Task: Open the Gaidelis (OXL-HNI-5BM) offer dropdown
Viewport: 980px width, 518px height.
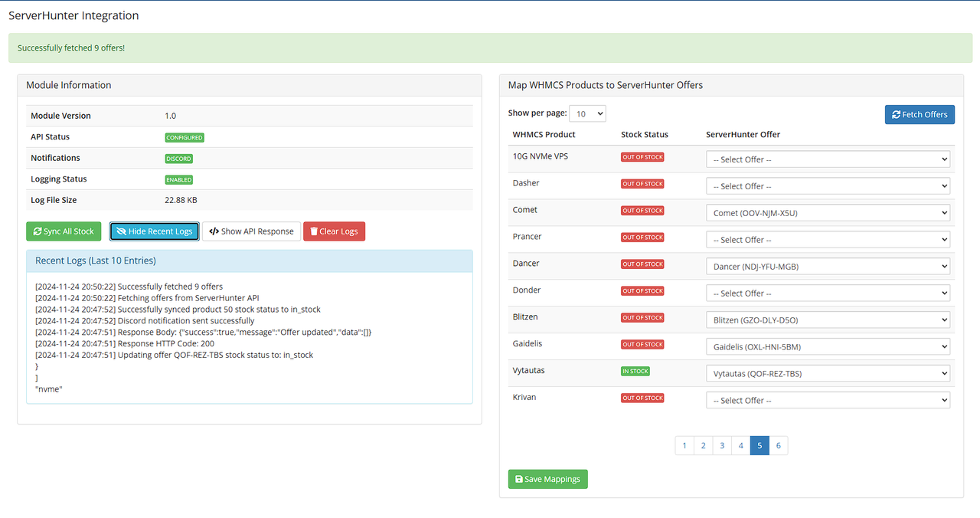Action: click(828, 347)
